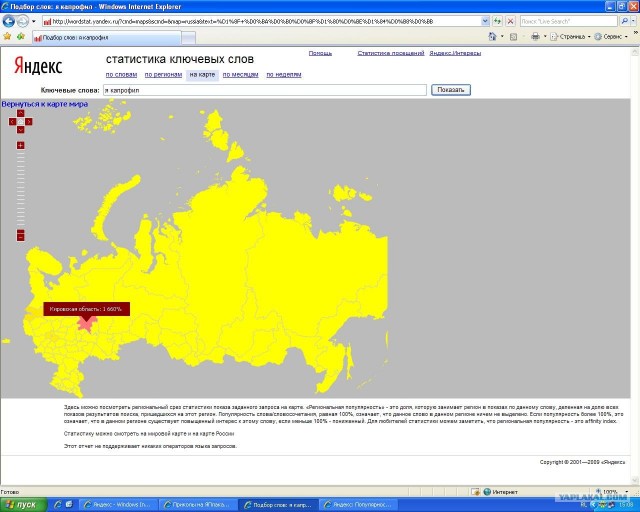
Task: Open the search provider dropdown arrow
Action: click(634, 21)
